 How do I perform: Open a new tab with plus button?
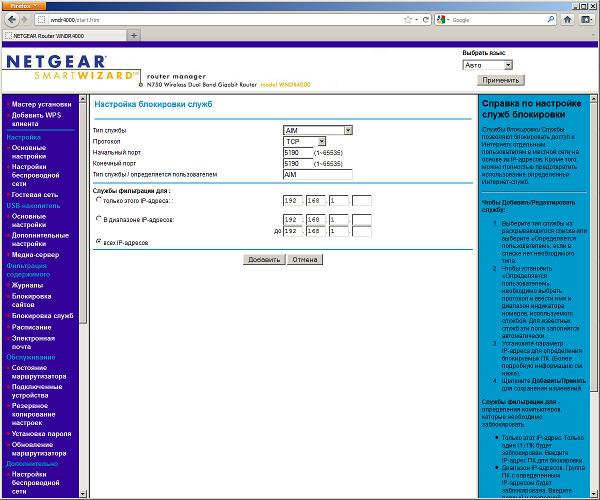(134, 36)
